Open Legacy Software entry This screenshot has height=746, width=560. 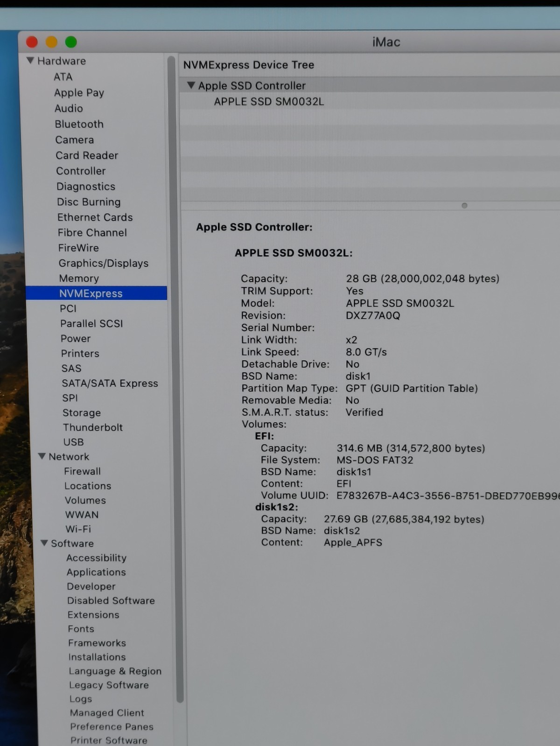109,685
